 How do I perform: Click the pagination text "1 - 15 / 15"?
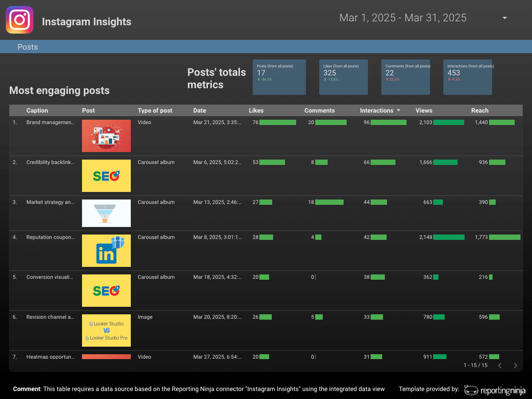click(475, 365)
